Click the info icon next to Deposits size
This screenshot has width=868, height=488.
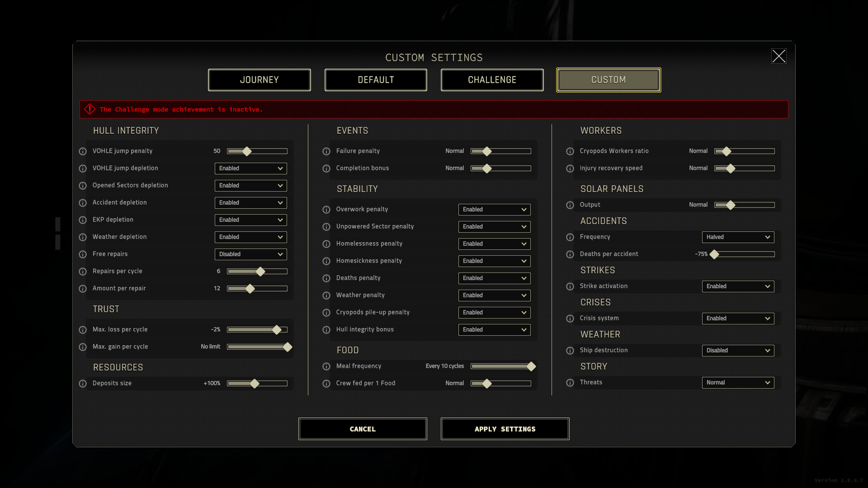[x=83, y=383]
